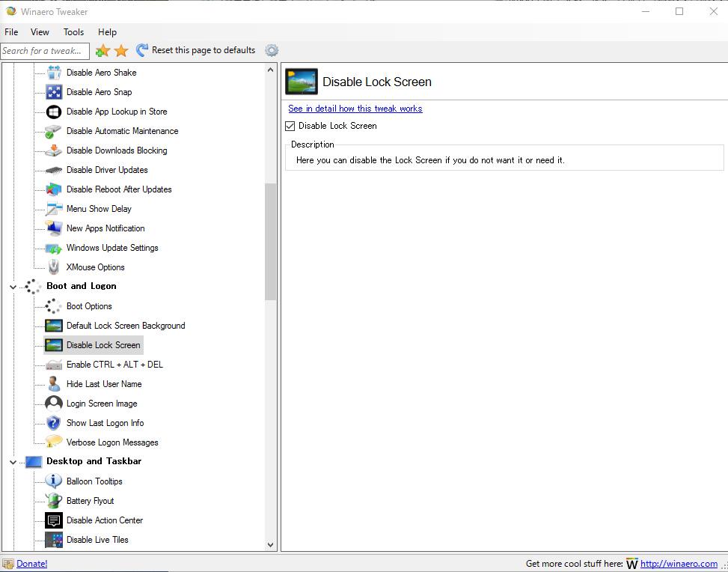
Task: Click the Login Screen Image avatar icon
Action: [54, 404]
